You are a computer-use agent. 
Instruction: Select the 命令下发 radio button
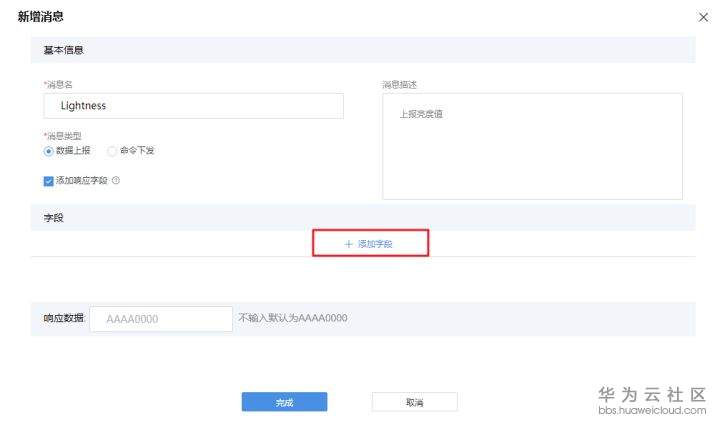[x=112, y=151]
